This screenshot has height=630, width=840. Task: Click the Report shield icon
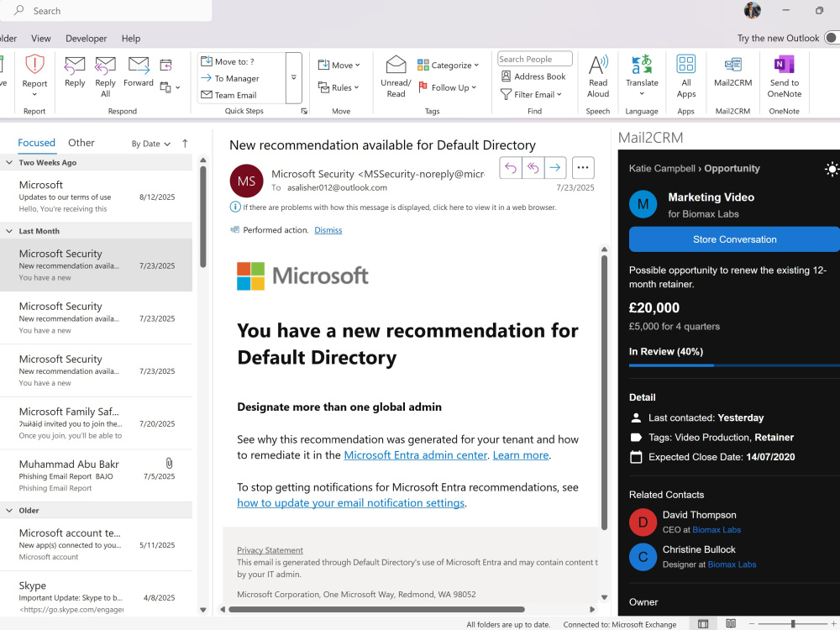34,65
